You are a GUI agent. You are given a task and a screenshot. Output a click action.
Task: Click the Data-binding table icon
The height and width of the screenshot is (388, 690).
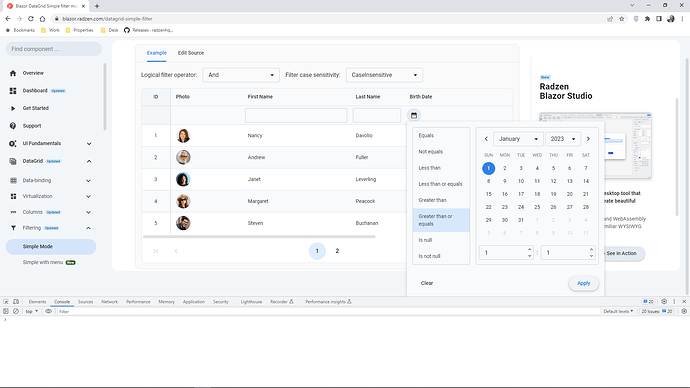[13, 180]
